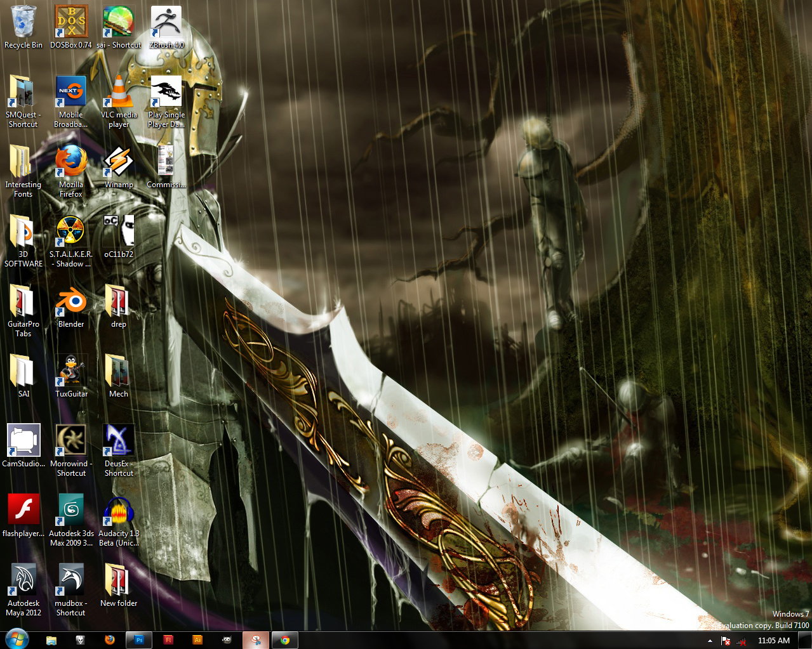Screen dimensions: 812x649
Task: Select the Mozilla Firefox desktop shortcut
Action: (x=71, y=162)
